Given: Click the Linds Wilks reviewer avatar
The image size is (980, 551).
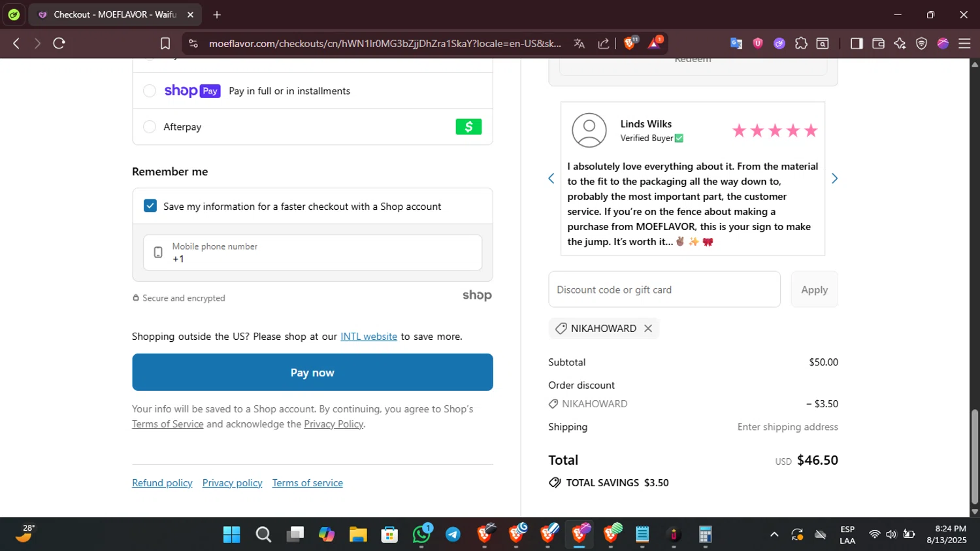Looking at the screenshot, I should coord(589,130).
